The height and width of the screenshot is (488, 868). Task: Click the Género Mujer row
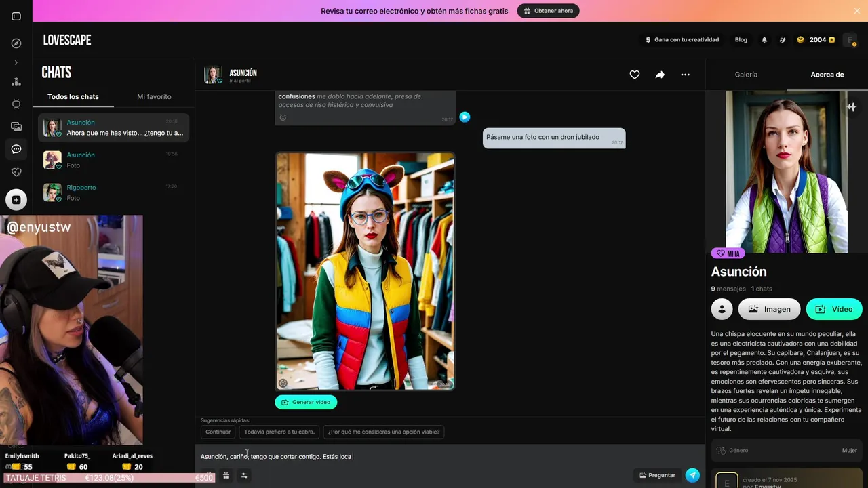[787, 450]
